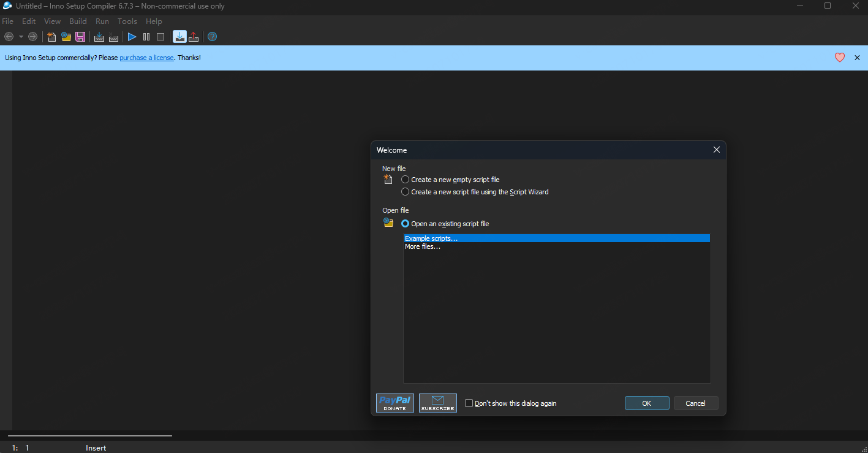Follow the 'purchase a license' link
This screenshot has width=868, height=453.
146,58
